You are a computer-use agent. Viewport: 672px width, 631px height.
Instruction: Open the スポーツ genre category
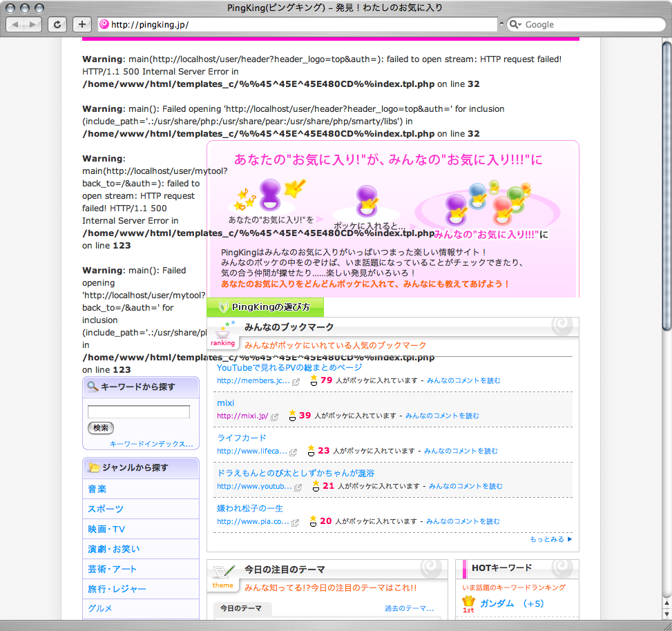pos(106,509)
